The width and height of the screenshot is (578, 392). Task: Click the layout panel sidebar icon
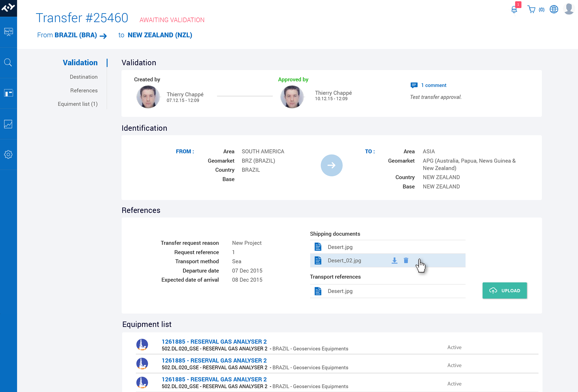[8, 93]
